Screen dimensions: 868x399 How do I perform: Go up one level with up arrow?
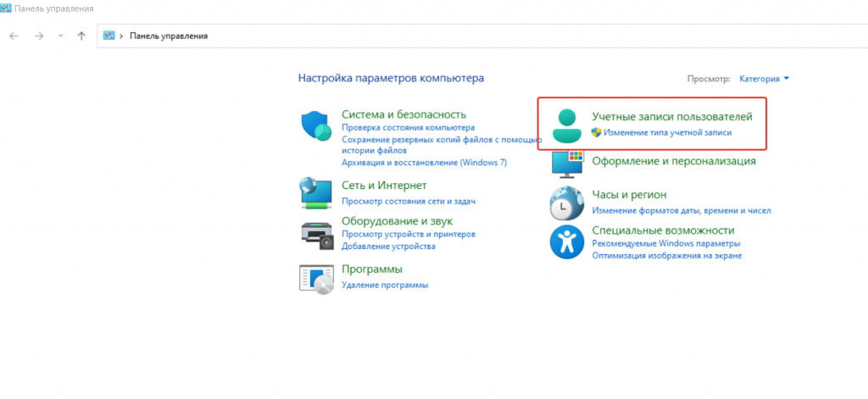(81, 36)
